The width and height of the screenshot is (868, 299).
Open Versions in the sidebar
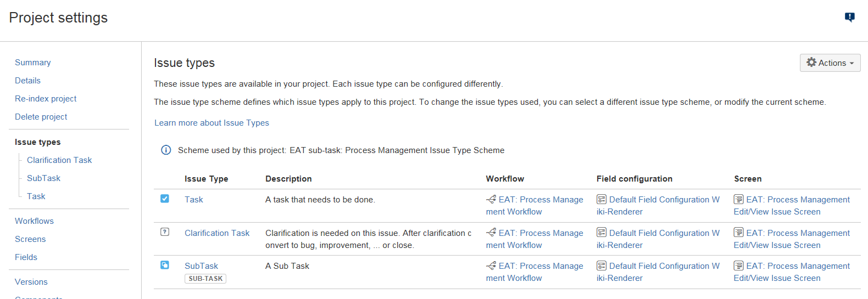(x=31, y=282)
